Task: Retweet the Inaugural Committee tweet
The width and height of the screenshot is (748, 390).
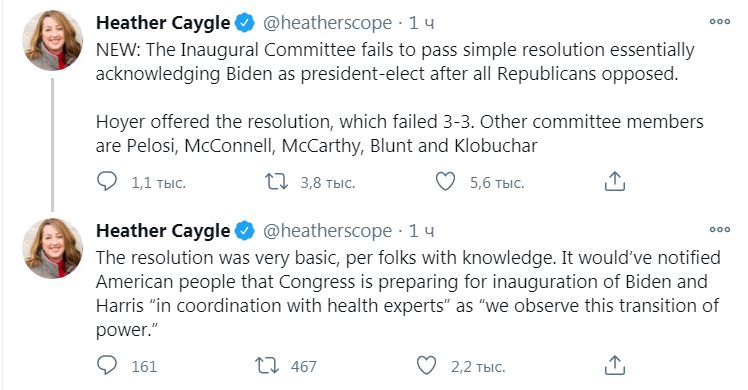Action: click(x=277, y=182)
